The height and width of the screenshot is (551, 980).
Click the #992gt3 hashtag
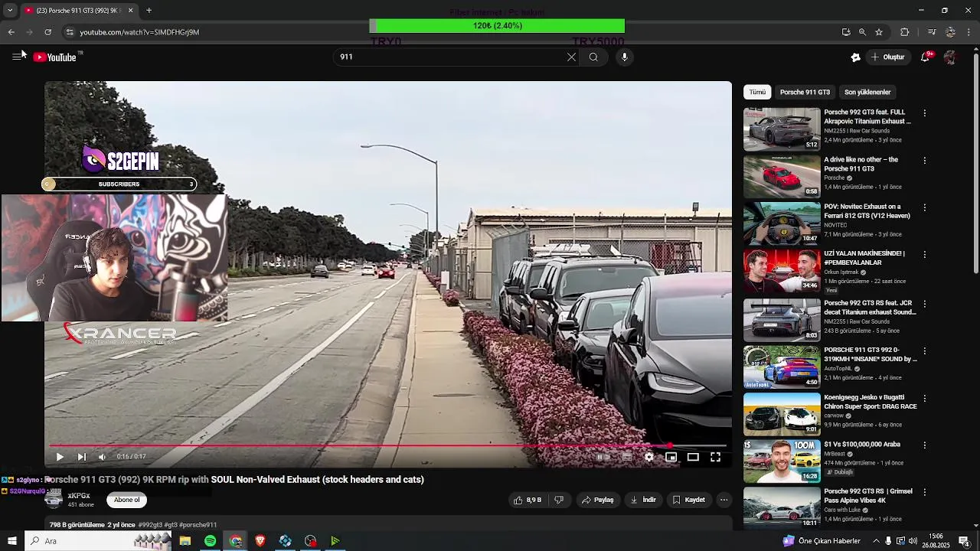coord(150,525)
